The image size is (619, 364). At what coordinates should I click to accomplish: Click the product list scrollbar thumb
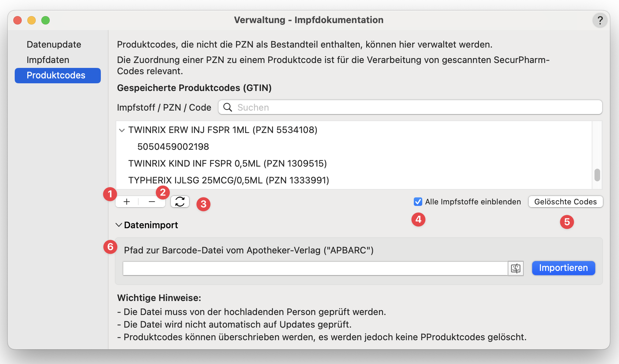point(597,175)
